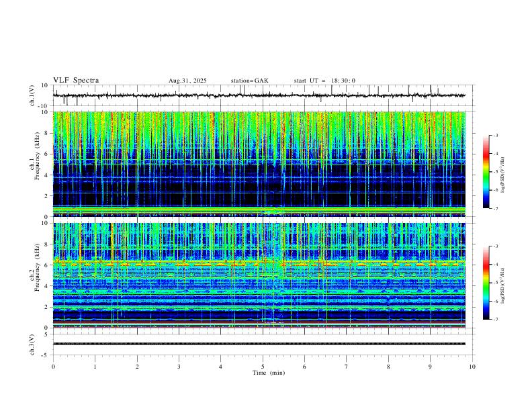Click the orange 6 kHz band in ch.2 spectrogram
Image resolution: width=532 pixels, height=411 pixels.
coord(259,263)
